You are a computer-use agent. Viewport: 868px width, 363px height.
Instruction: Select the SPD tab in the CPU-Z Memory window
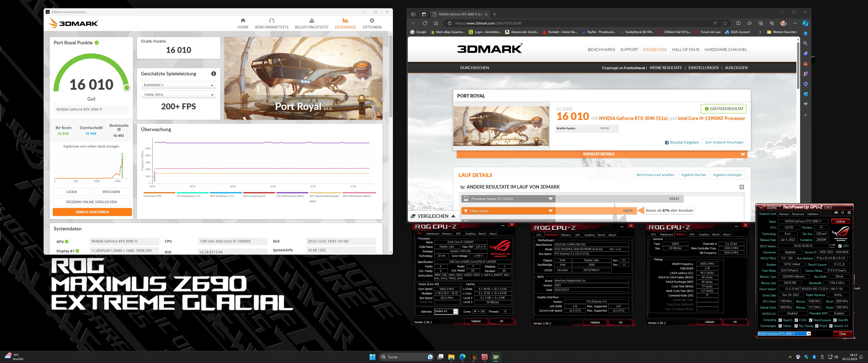[692, 234]
